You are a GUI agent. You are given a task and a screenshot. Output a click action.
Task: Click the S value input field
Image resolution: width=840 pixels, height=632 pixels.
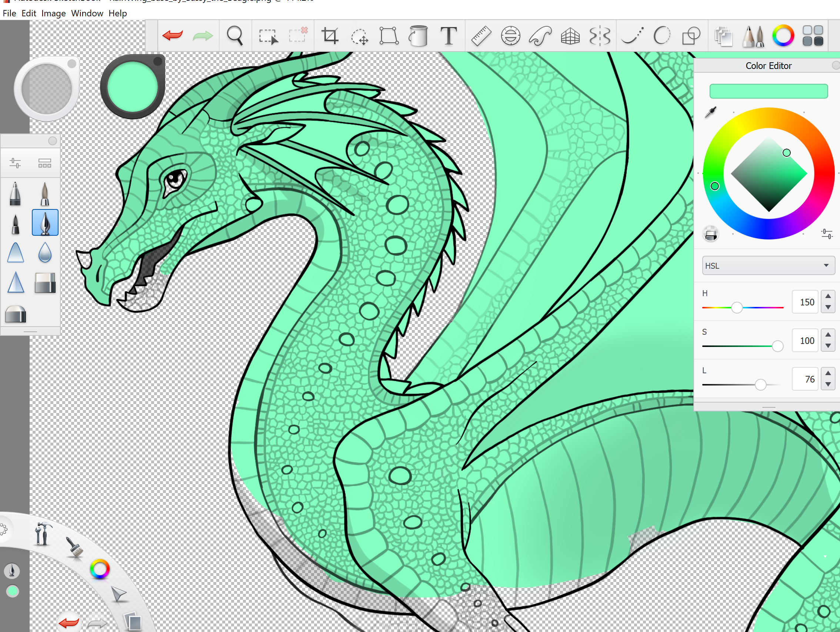coord(805,341)
